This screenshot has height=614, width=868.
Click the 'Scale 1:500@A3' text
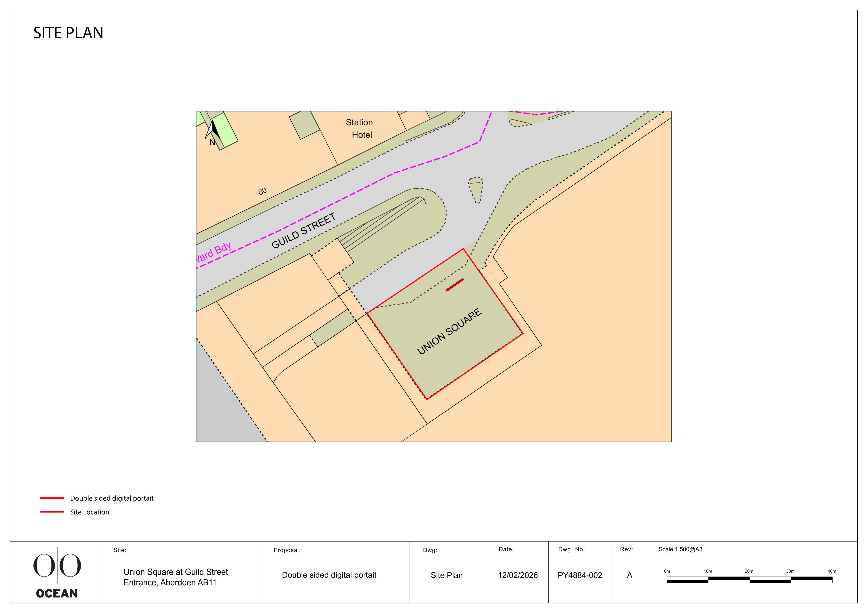point(680,549)
